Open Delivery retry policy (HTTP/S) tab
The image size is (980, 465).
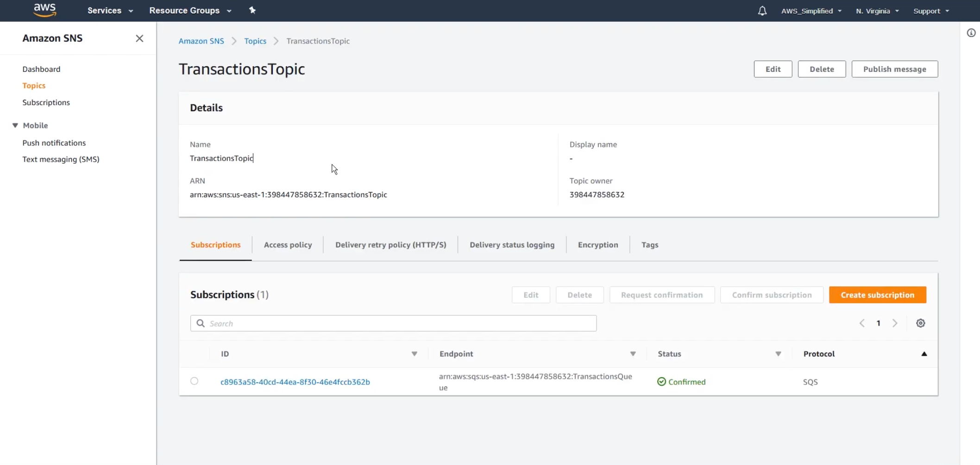point(391,245)
